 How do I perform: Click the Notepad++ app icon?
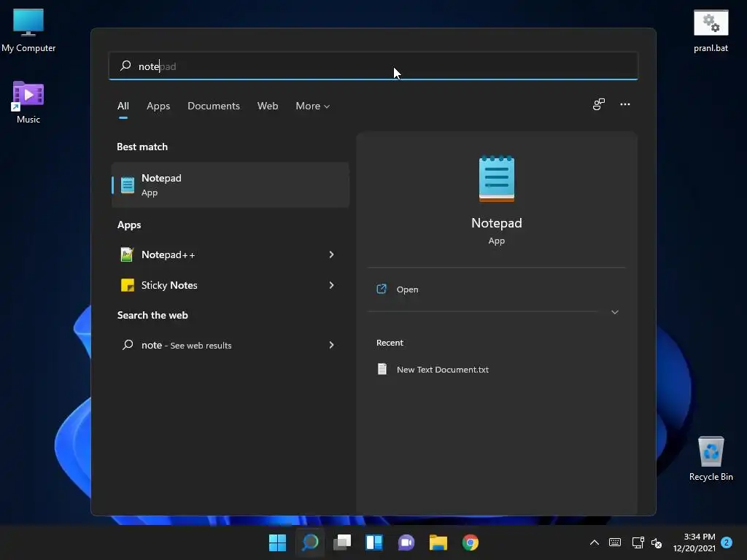click(x=127, y=254)
